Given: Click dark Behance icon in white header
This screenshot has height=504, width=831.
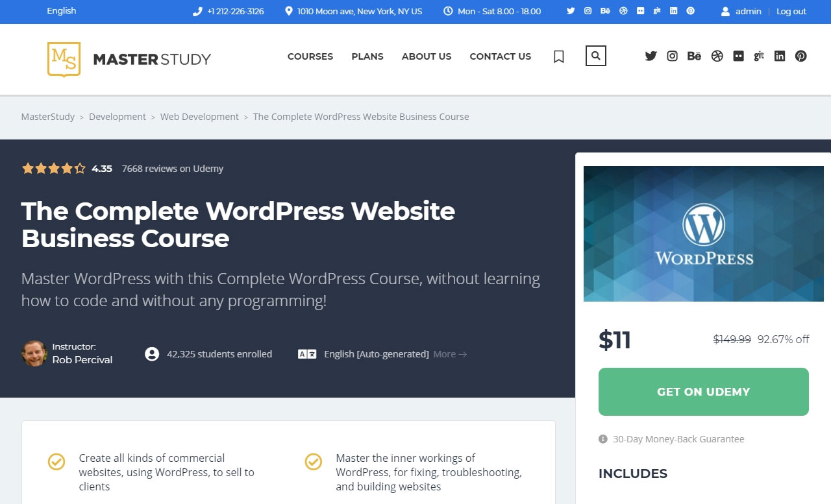Looking at the screenshot, I should pos(694,56).
